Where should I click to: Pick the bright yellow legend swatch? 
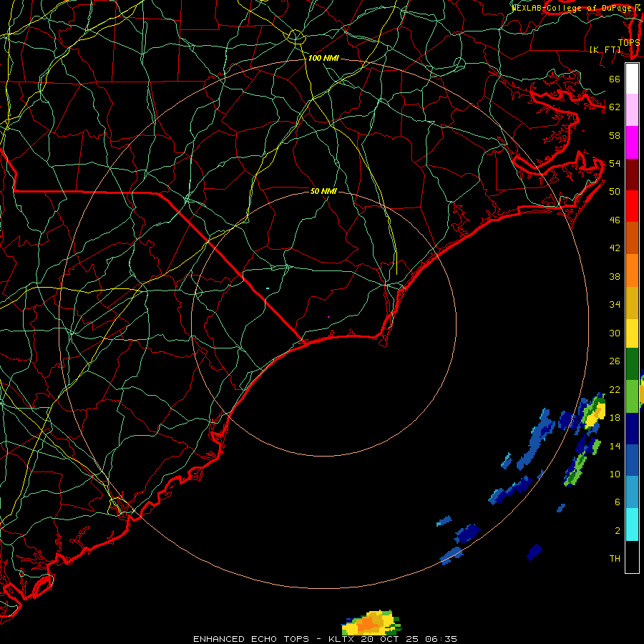tap(632, 333)
